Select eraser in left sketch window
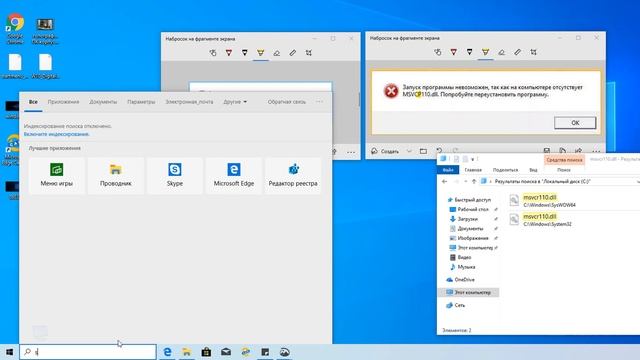The height and width of the screenshot is (360, 640). point(276,53)
